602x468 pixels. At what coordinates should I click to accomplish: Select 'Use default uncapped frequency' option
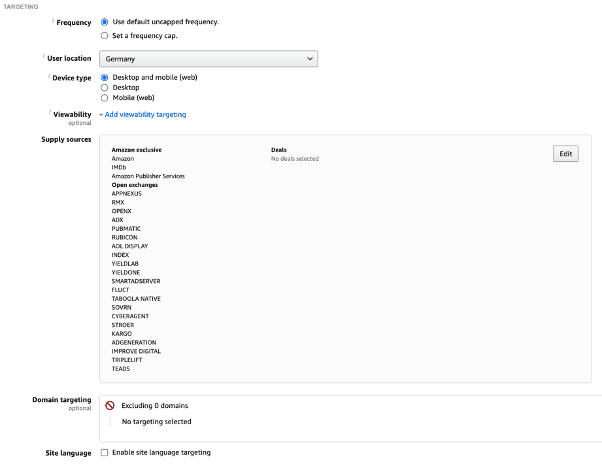[x=105, y=21]
